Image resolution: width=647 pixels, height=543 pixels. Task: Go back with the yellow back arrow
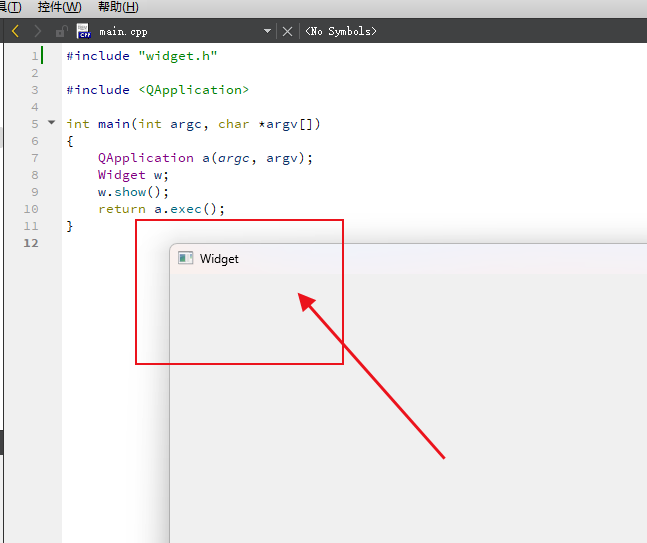tap(15, 31)
